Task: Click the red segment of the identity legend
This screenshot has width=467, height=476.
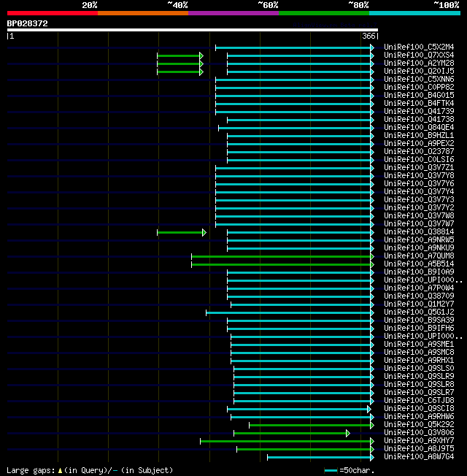Action: click(53, 13)
